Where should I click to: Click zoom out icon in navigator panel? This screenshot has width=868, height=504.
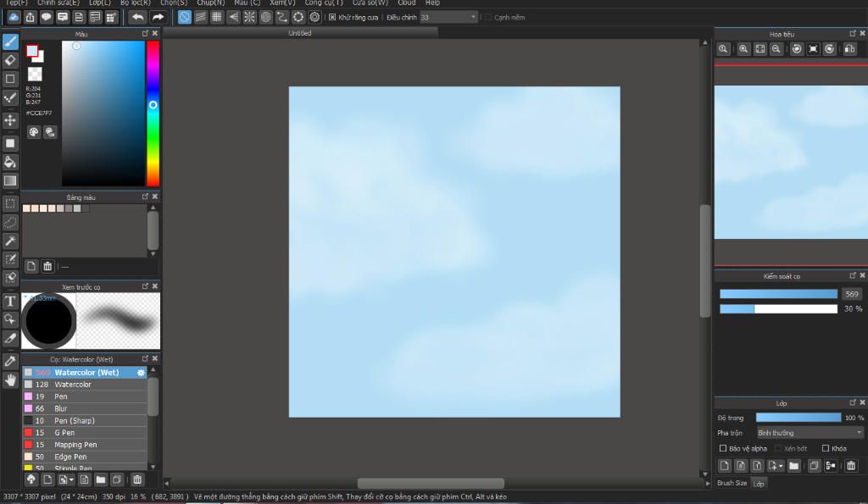pyautogui.click(x=776, y=49)
